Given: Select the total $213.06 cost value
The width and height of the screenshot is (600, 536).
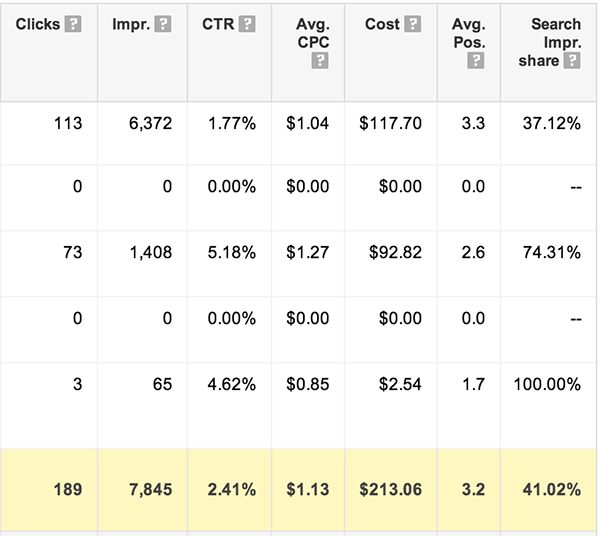Looking at the screenshot, I should [390, 490].
